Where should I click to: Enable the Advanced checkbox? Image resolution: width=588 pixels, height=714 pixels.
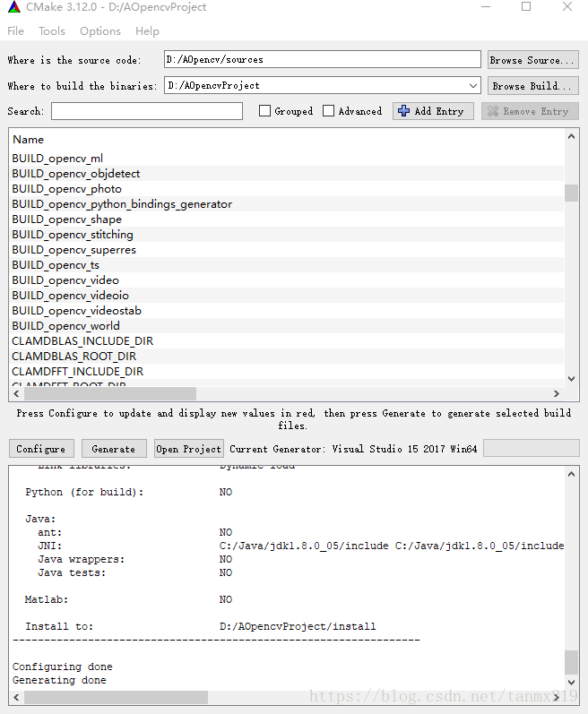pos(328,111)
